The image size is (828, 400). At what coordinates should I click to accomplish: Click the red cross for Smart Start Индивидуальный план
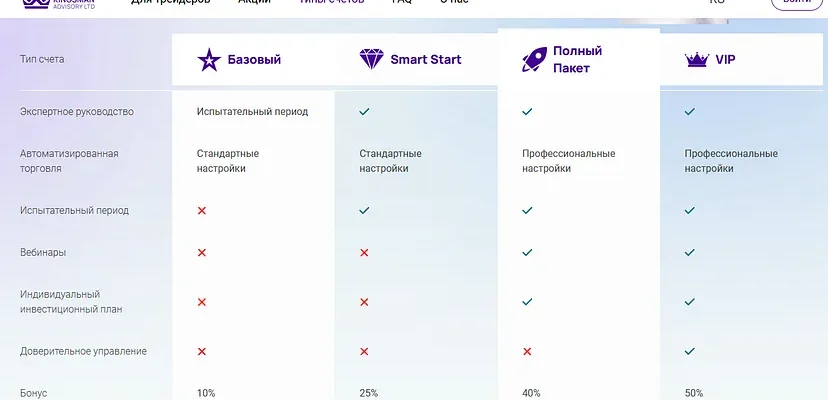[x=364, y=302]
